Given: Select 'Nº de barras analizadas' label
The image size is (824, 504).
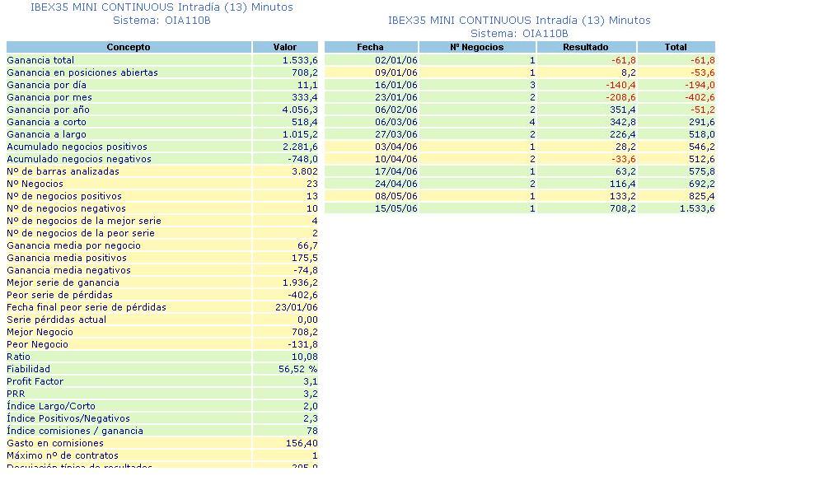Looking at the screenshot, I should click(63, 171).
